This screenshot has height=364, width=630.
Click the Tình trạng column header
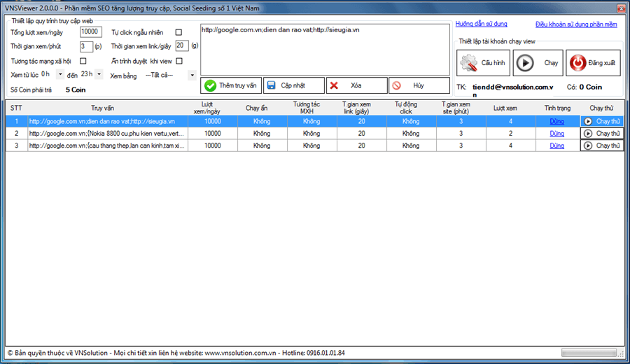pos(557,108)
